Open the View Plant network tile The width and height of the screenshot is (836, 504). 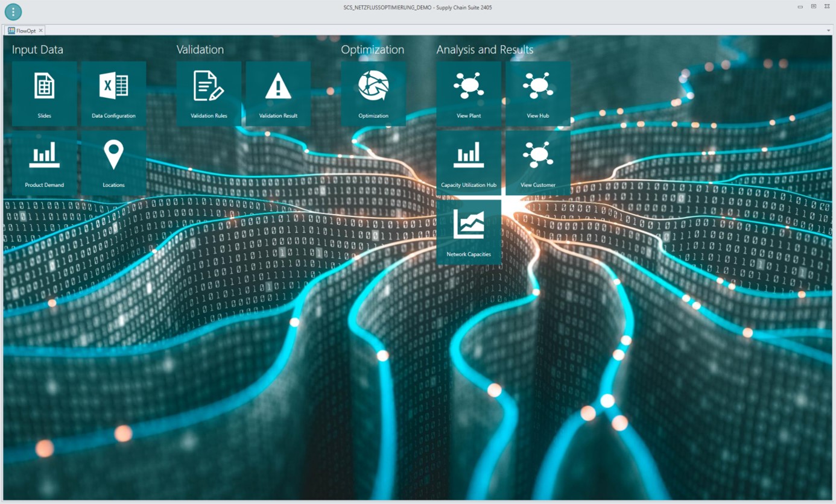(469, 93)
